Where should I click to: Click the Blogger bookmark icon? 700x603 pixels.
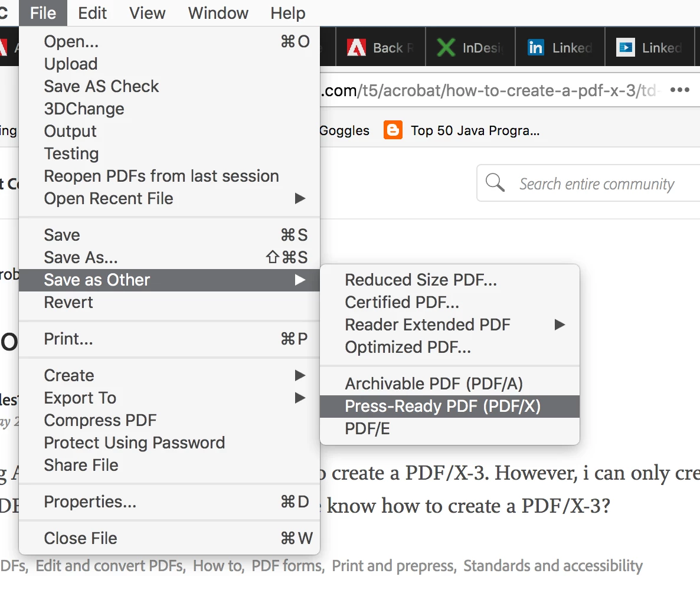click(x=393, y=130)
